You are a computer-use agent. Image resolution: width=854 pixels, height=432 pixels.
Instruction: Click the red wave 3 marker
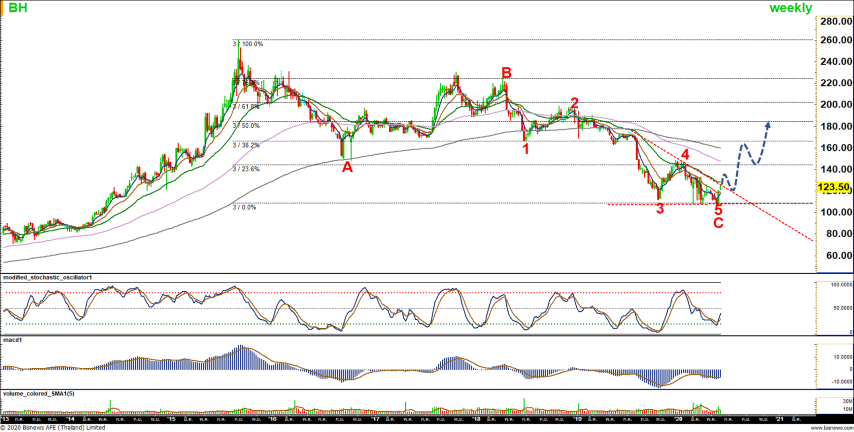click(660, 209)
